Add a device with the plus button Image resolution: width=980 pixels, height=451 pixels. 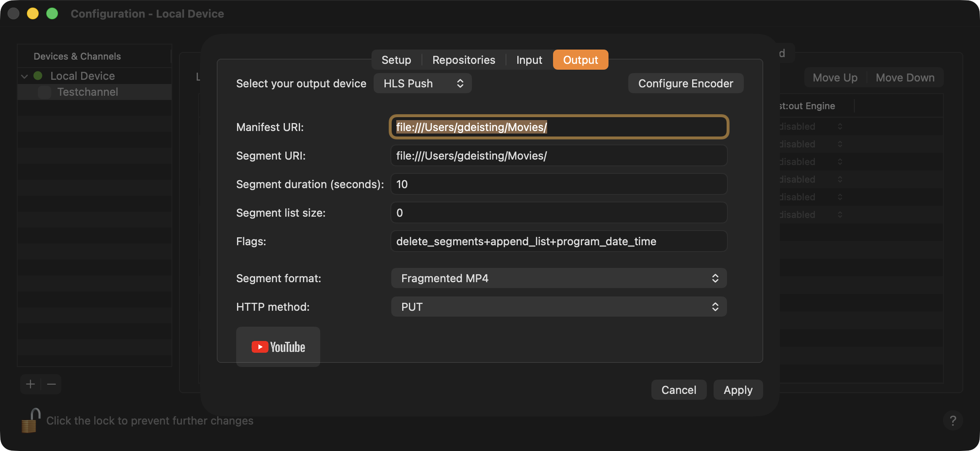(30, 384)
